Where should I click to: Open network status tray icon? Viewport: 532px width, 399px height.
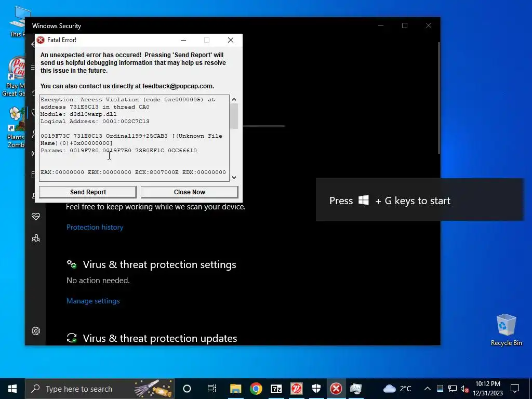click(x=453, y=389)
